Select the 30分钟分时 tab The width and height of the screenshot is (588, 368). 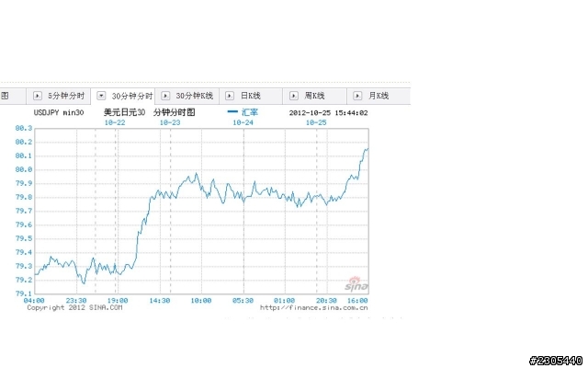(123, 96)
